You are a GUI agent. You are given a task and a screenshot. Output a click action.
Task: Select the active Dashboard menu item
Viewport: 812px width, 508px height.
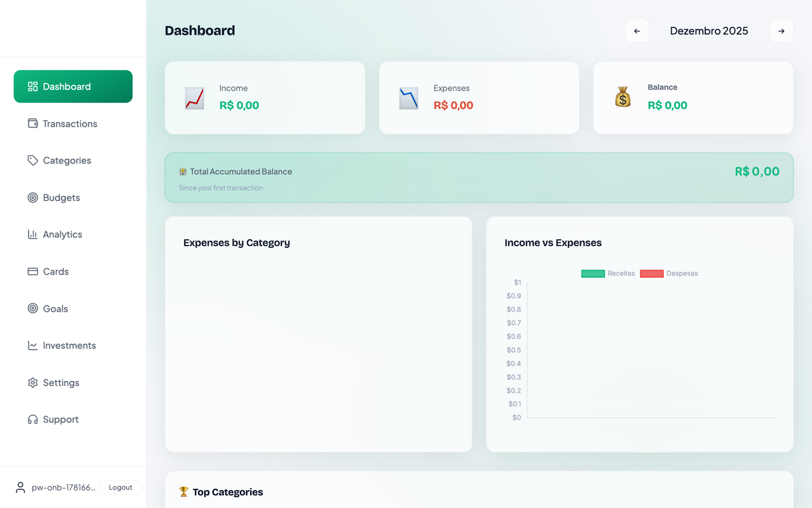73,87
